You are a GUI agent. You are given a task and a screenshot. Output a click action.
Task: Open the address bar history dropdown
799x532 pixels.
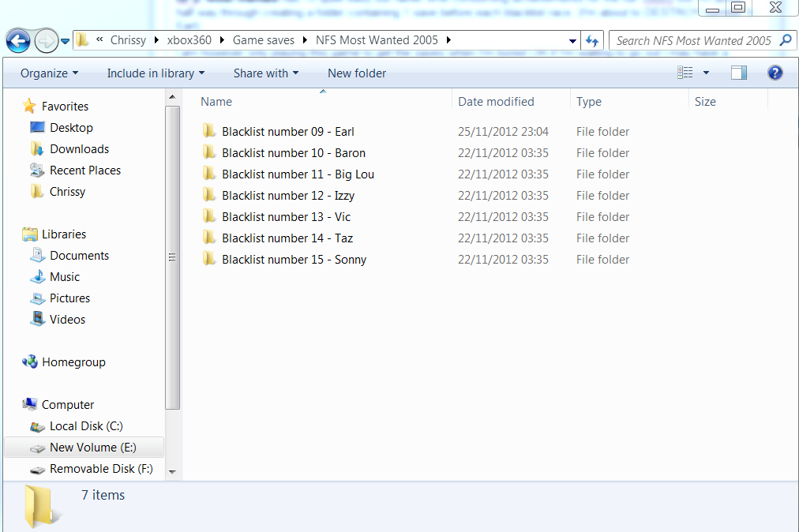(x=572, y=40)
